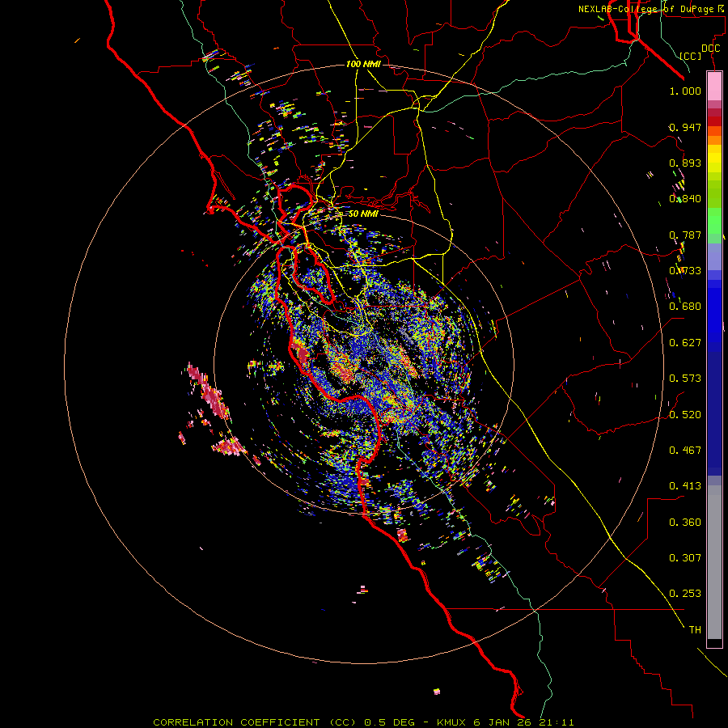Select the "0.893" scale value
The width and height of the screenshot is (728, 728).
tap(685, 163)
